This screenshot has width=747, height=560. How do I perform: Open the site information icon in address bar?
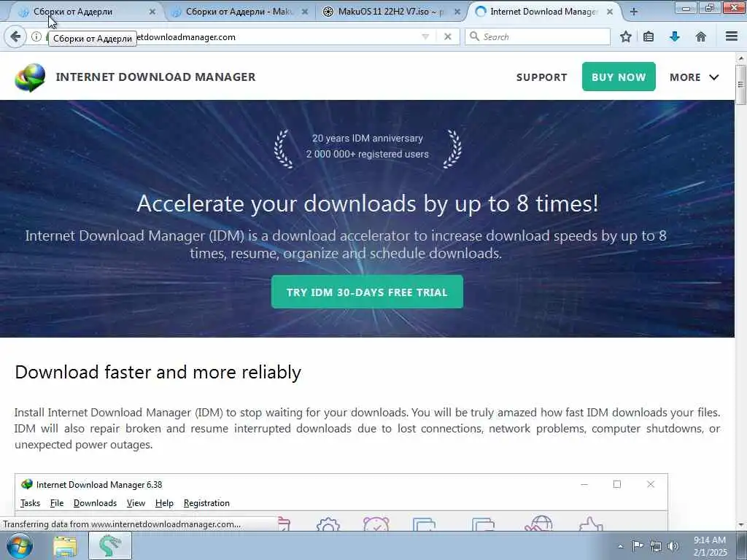coord(36,36)
